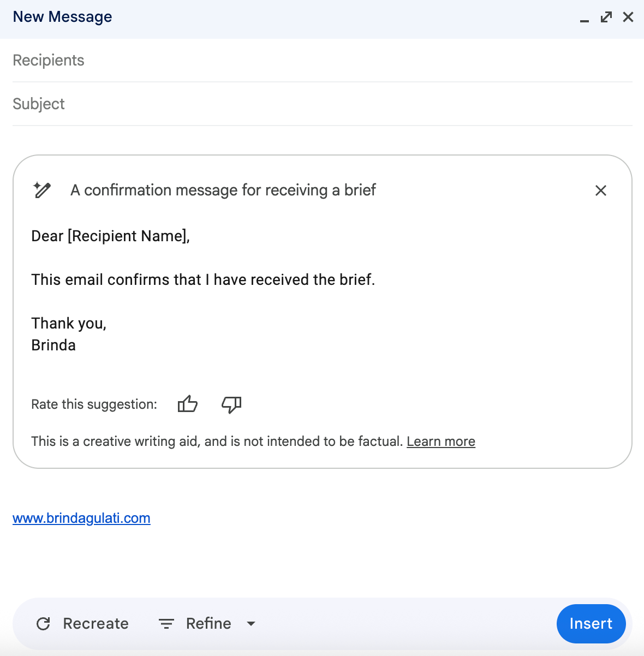Open the Refine dropdown arrow

click(251, 624)
